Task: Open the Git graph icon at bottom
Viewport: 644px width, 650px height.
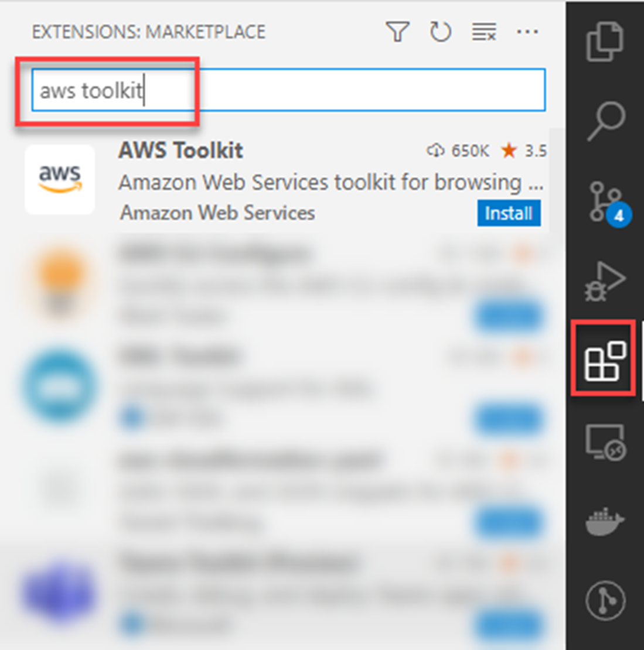Action: (x=605, y=600)
